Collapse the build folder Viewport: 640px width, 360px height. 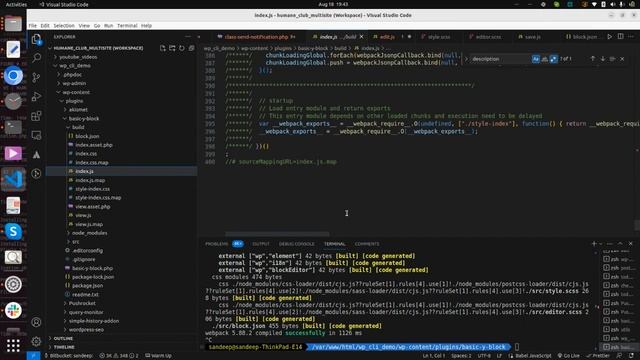point(78,127)
